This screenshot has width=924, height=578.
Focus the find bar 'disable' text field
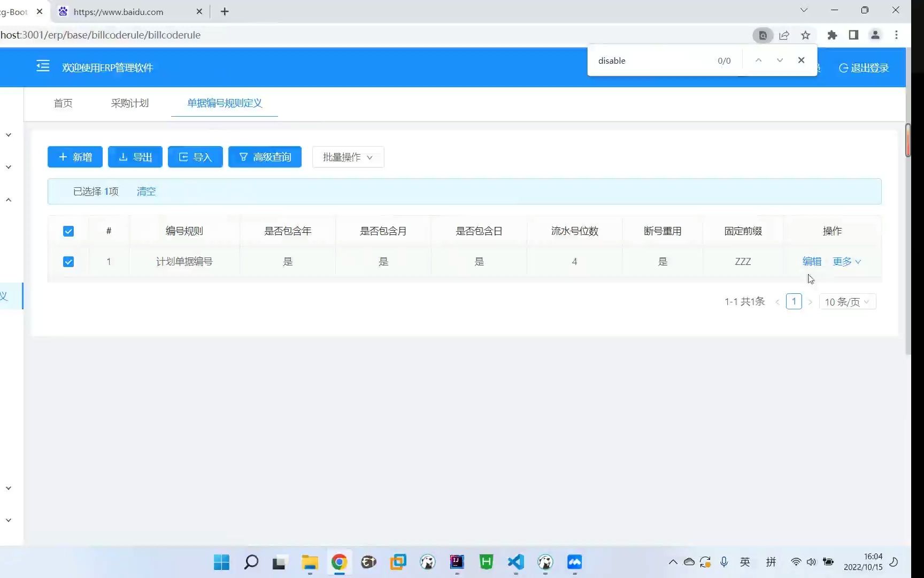pyautogui.click(x=652, y=60)
